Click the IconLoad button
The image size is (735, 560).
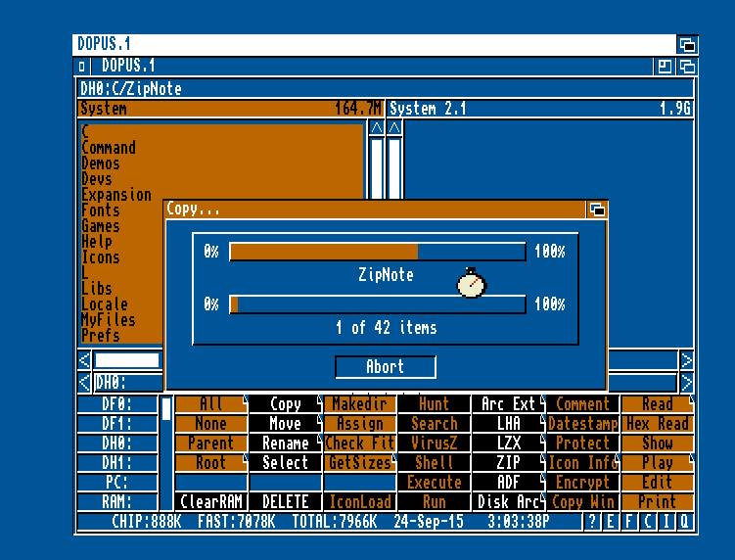pyautogui.click(x=360, y=502)
